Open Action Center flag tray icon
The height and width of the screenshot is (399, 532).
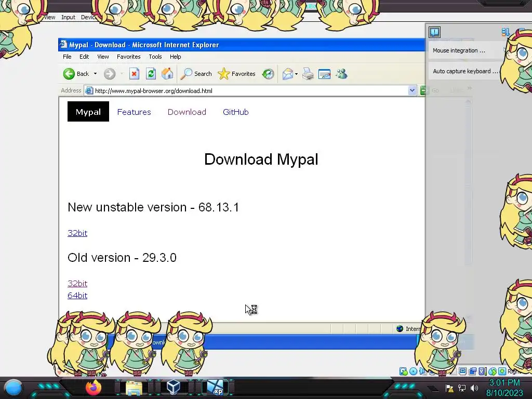click(449, 388)
